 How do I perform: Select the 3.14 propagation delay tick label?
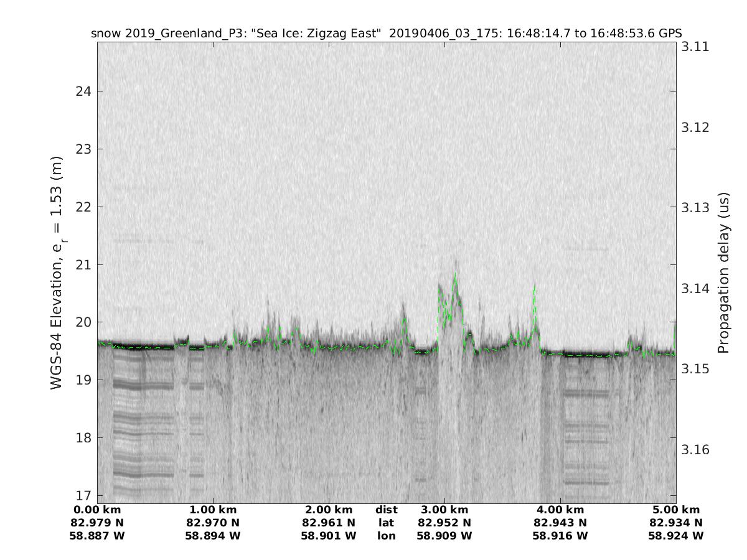point(695,289)
